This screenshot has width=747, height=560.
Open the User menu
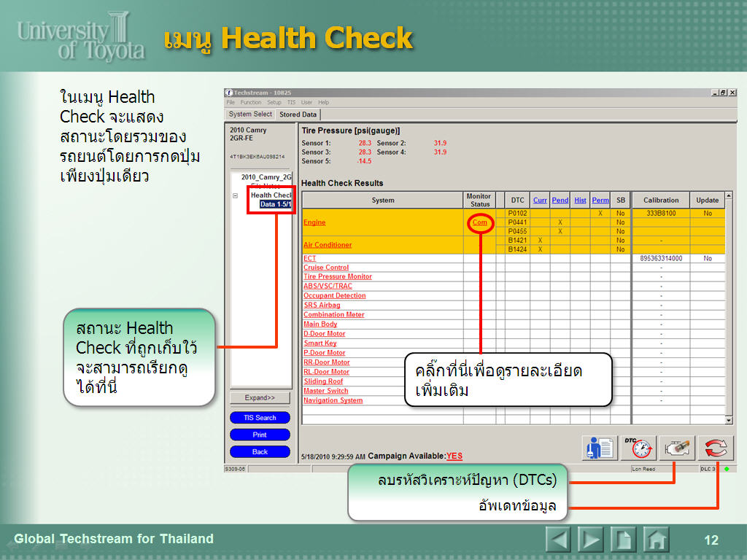[306, 102]
